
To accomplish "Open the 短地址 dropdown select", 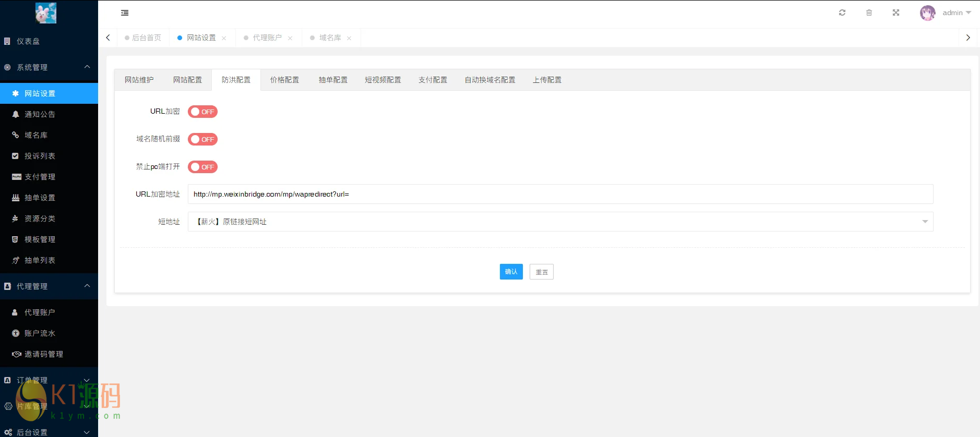I will [x=560, y=222].
